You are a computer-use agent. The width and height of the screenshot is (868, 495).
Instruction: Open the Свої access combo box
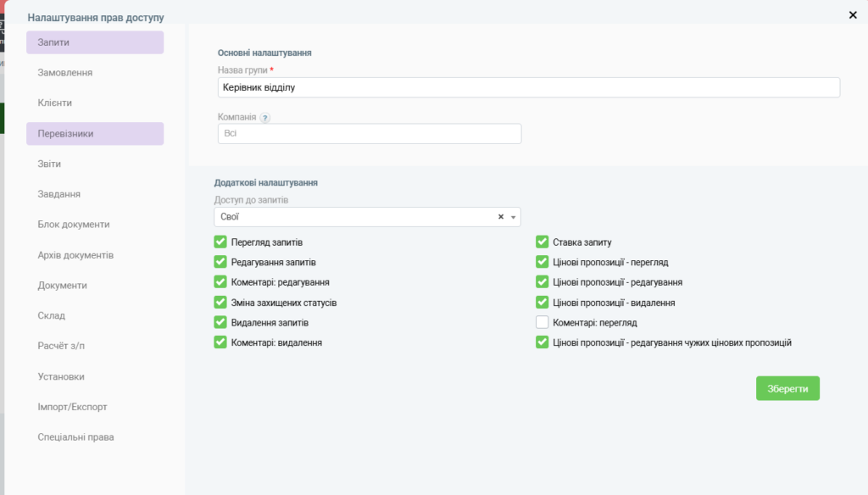point(367,217)
